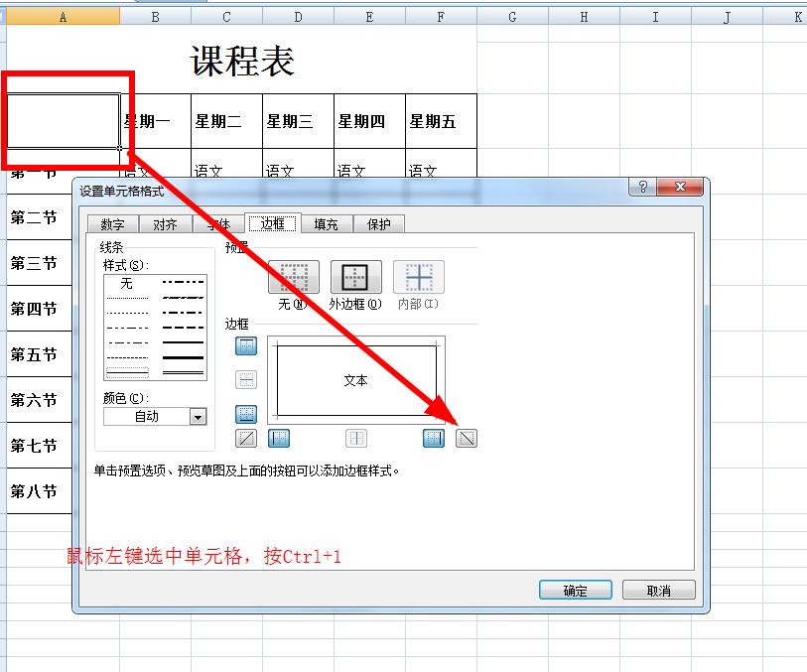Toggle the inner vertical border

tap(355, 436)
